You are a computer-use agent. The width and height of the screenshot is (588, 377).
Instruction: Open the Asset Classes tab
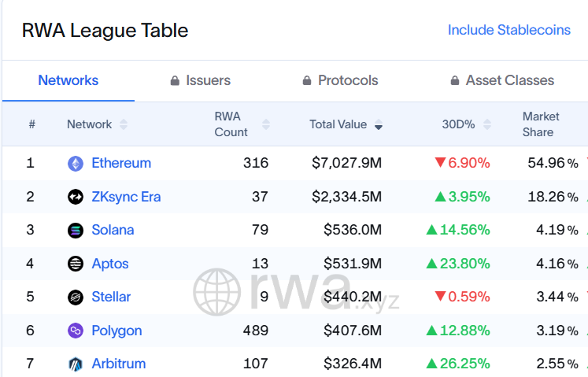click(x=509, y=80)
